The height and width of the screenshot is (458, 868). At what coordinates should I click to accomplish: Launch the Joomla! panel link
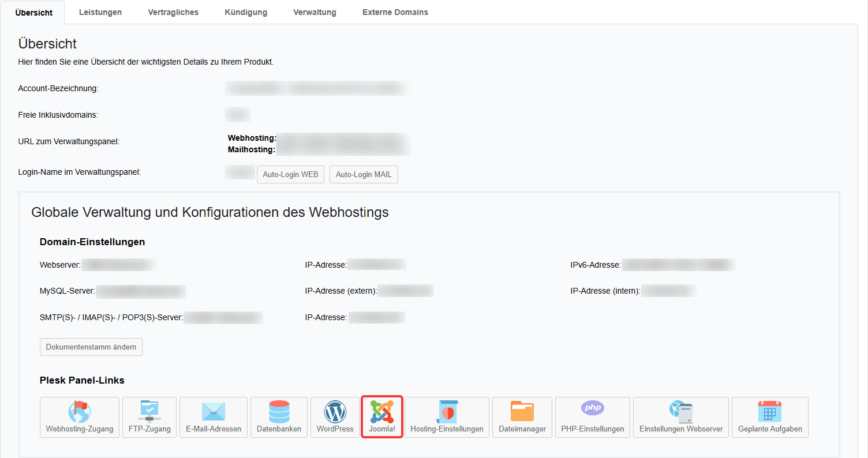pyautogui.click(x=382, y=417)
